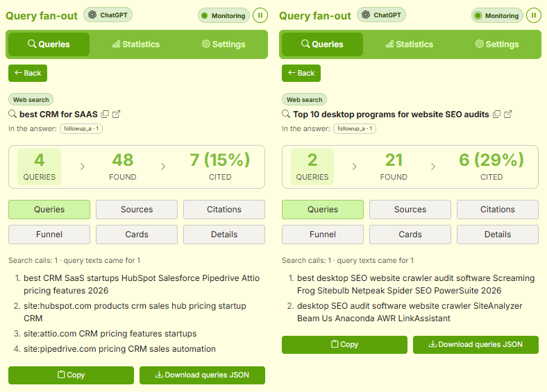The image size is (547, 392).
Task: Click the '21 FOUND' stat
Action: click(x=394, y=167)
